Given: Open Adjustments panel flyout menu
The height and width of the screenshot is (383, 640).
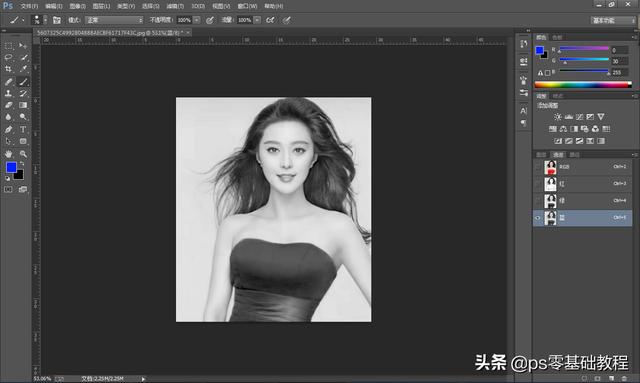Looking at the screenshot, I should click(x=634, y=96).
